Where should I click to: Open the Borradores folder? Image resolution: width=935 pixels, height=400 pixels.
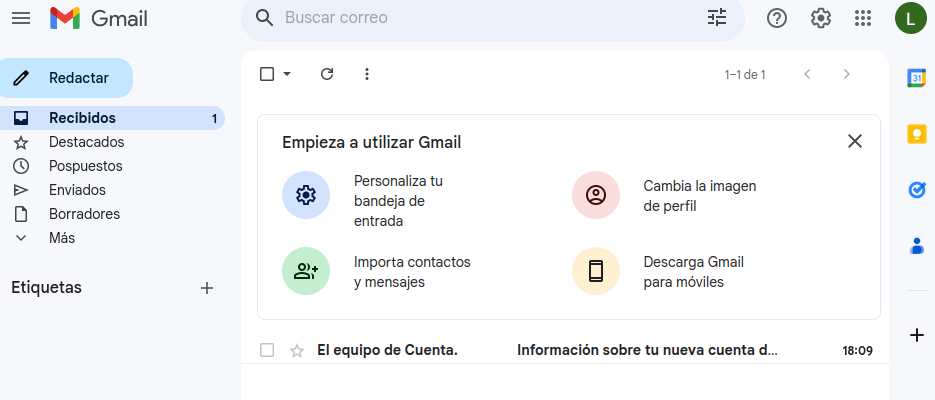[84, 214]
